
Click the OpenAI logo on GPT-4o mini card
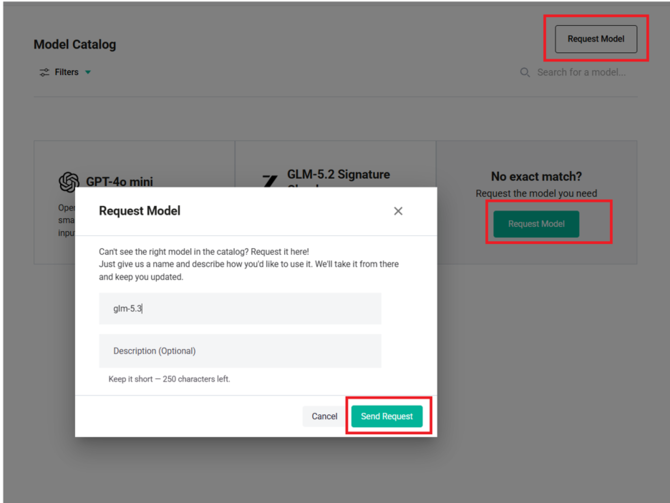69,182
